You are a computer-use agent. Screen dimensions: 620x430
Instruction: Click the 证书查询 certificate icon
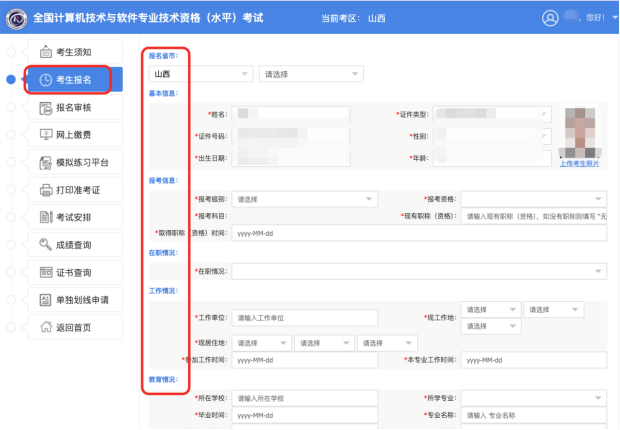tap(46, 273)
